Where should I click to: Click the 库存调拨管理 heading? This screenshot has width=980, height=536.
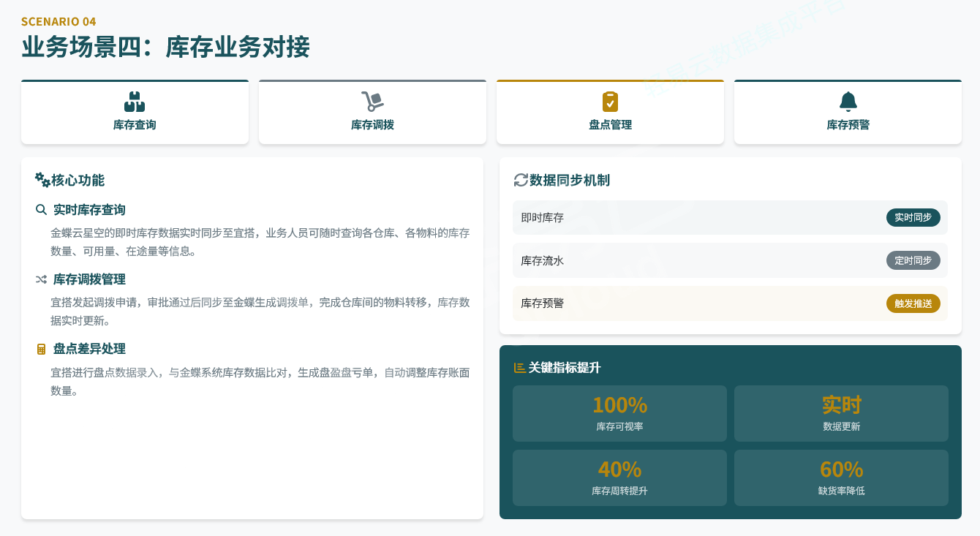[x=89, y=279]
